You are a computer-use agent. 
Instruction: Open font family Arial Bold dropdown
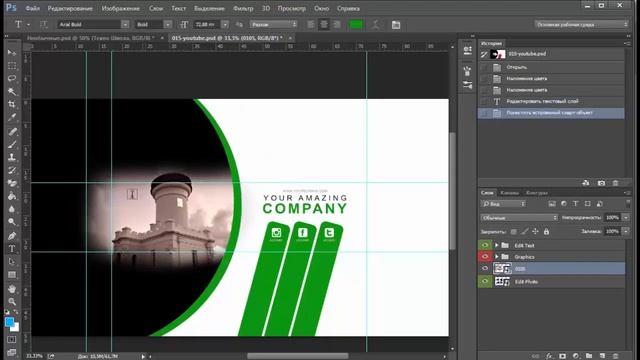click(125, 24)
